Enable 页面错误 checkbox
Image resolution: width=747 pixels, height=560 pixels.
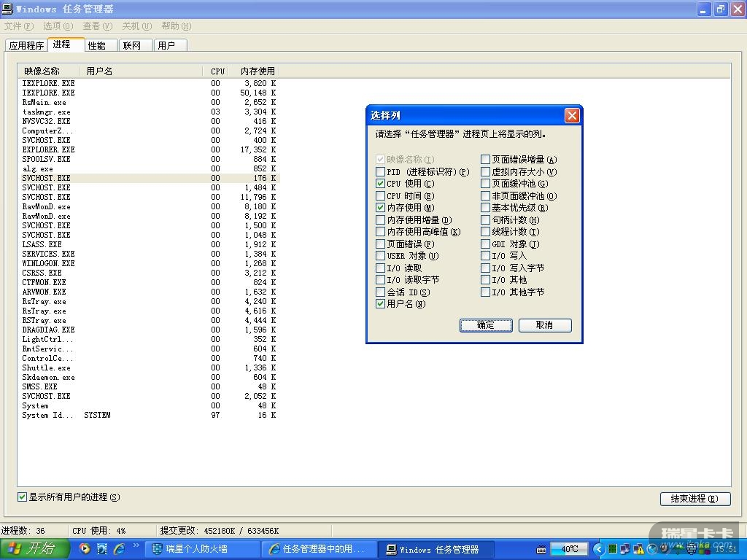[x=380, y=244]
